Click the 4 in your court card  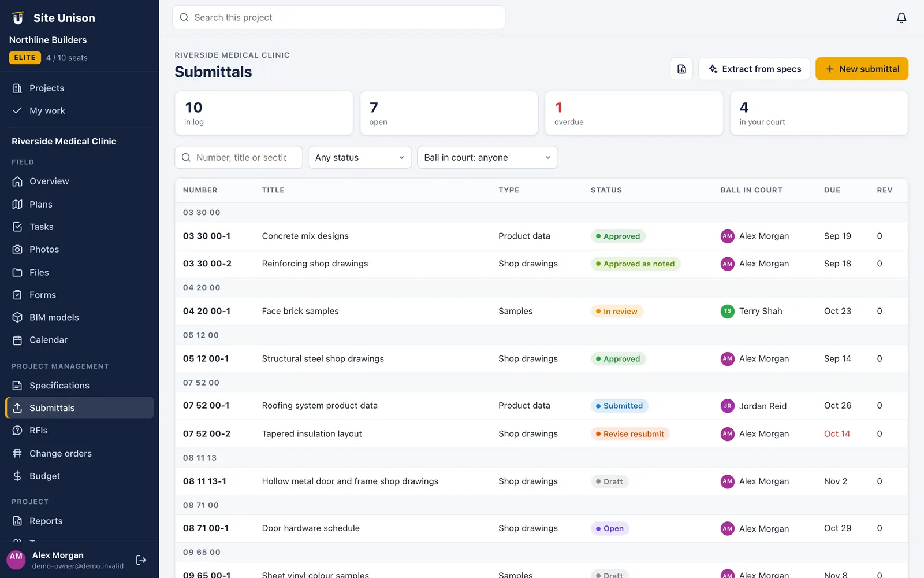(x=819, y=113)
